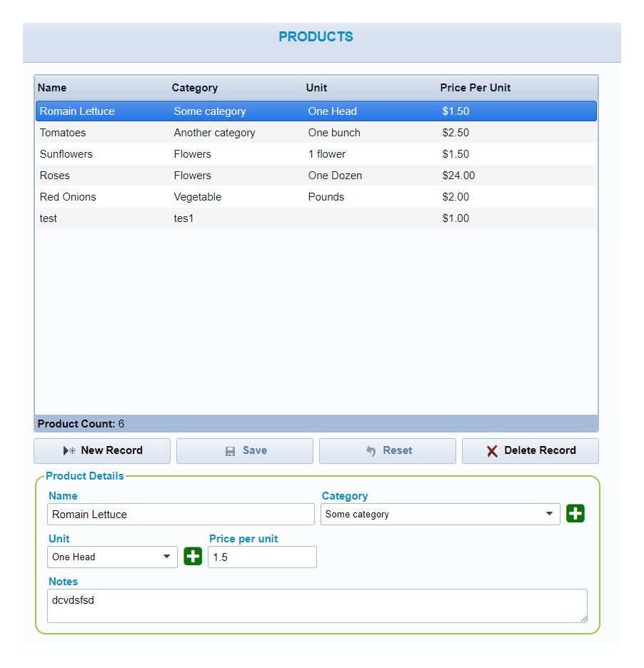Click the Notes resize grip corner

pyautogui.click(x=584, y=619)
